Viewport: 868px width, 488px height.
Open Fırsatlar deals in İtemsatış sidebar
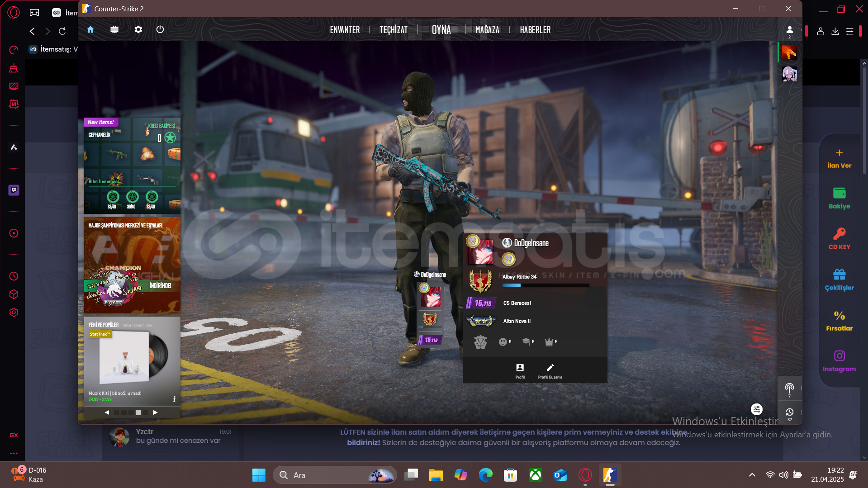tap(840, 321)
